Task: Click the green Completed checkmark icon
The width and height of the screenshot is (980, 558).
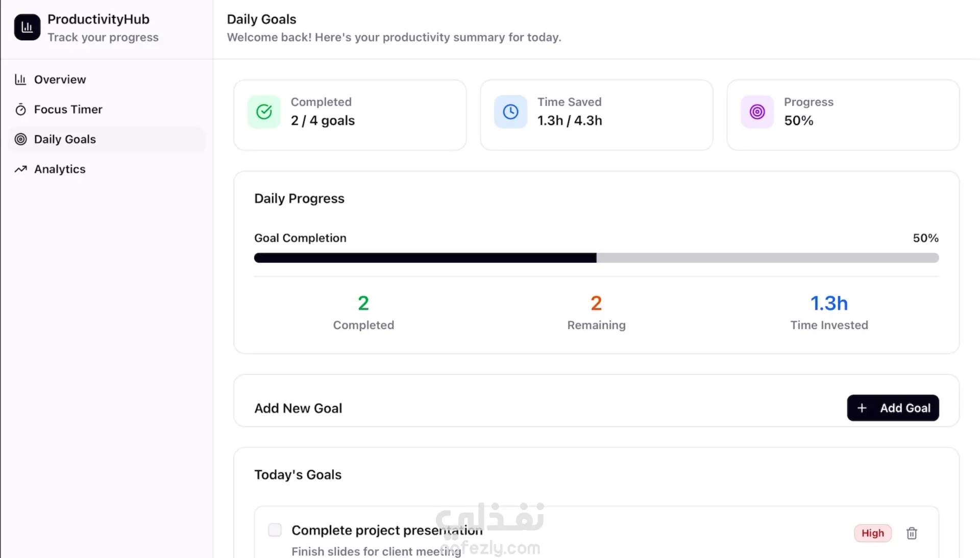Action: click(x=264, y=112)
